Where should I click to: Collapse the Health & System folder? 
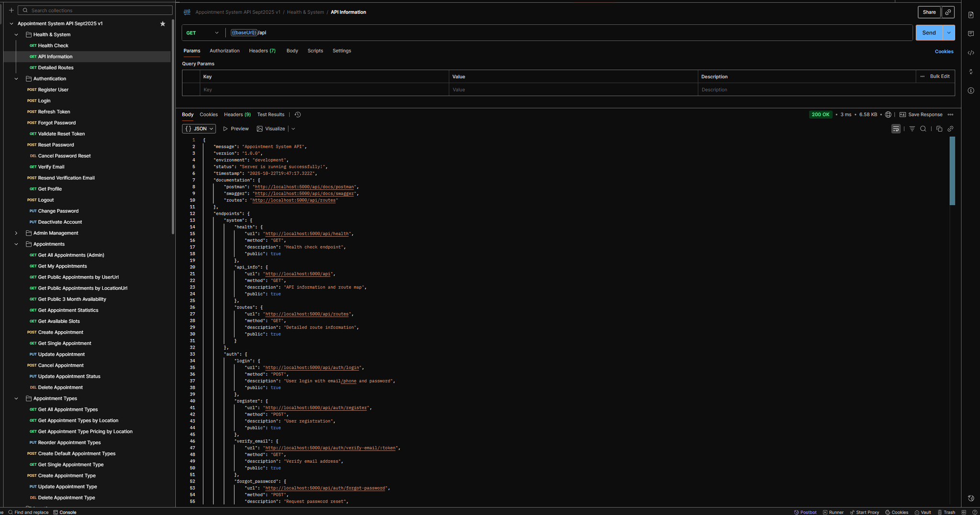point(16,34)
